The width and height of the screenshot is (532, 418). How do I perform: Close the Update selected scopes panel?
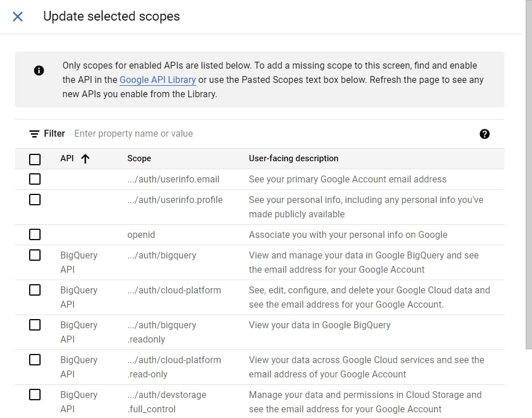tap(18, 17)
